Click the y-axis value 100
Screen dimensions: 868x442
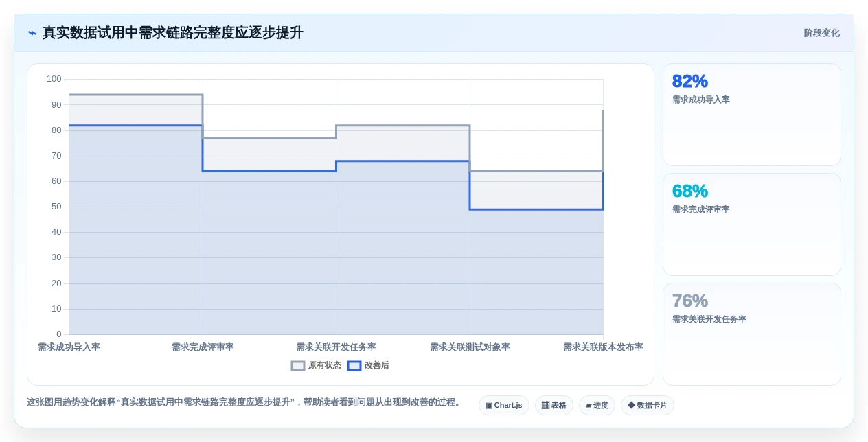pos(54,79)
